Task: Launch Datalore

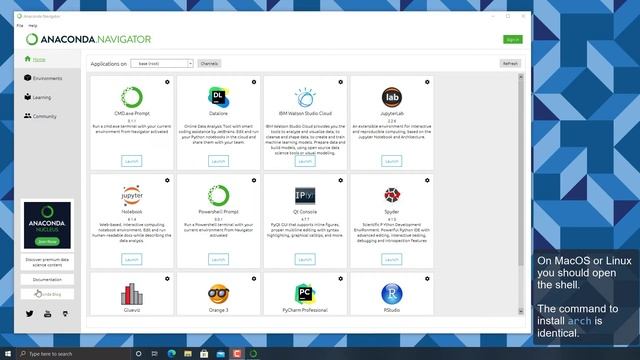Action: [x=218, y=161]
